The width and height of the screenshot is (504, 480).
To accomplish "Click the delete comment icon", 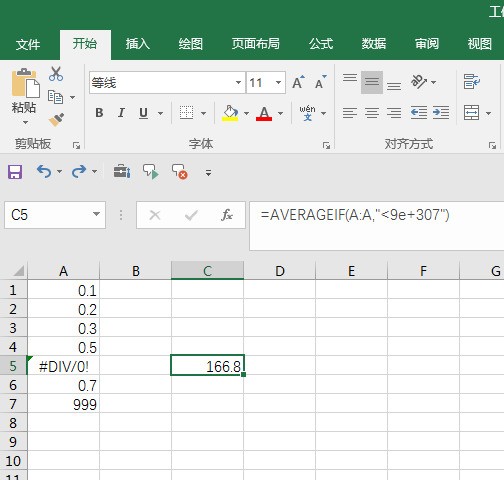I will 180,172.
